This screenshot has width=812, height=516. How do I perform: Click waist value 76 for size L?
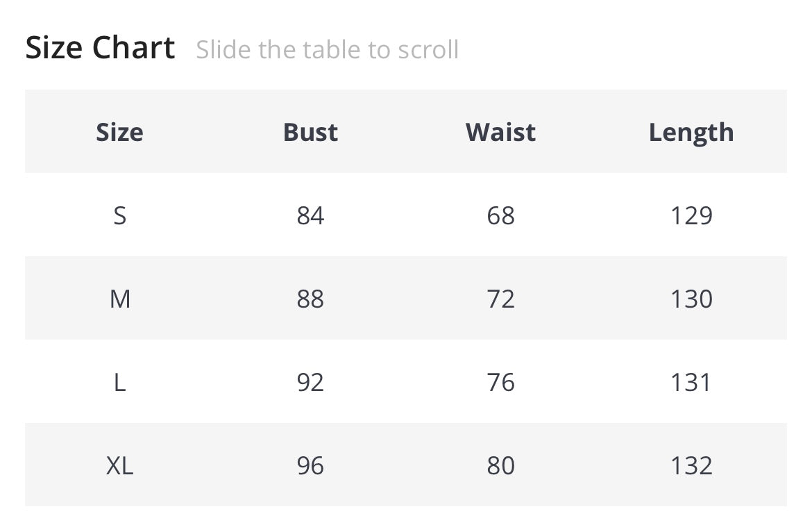[500, 383]
